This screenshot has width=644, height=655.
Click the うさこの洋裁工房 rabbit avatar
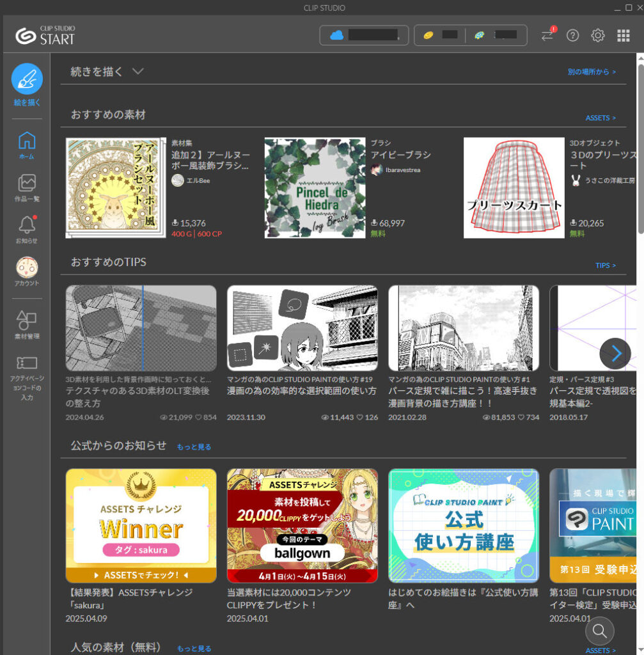pos(576,180)
